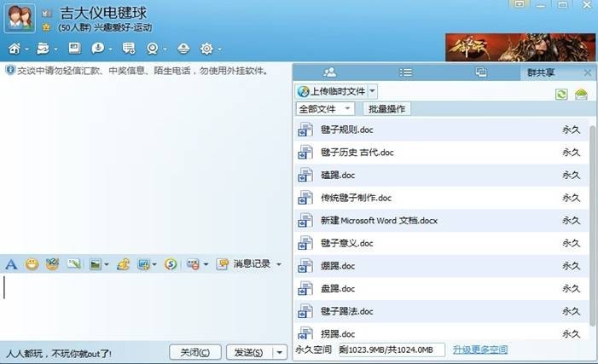The height and width of the screenshot is (364, 598).
Task: Refresh the shared file list
Action: [561, 94]
